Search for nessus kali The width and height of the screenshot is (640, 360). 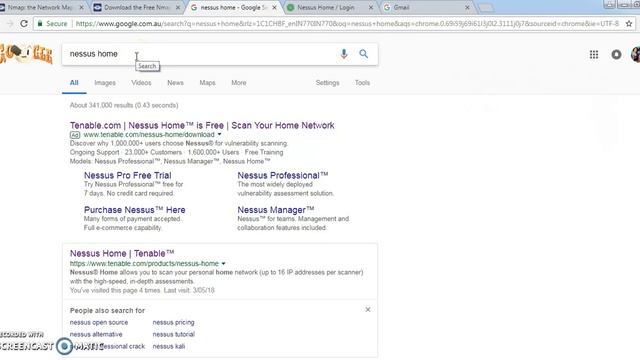[x=169, y=347]
